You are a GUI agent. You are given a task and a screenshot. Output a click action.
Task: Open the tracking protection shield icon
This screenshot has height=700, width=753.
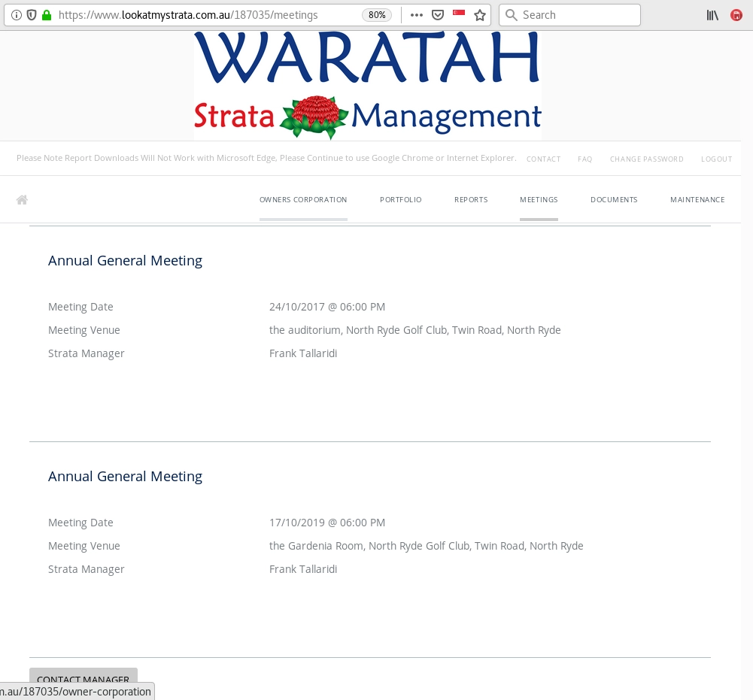(x=32, y=15)
